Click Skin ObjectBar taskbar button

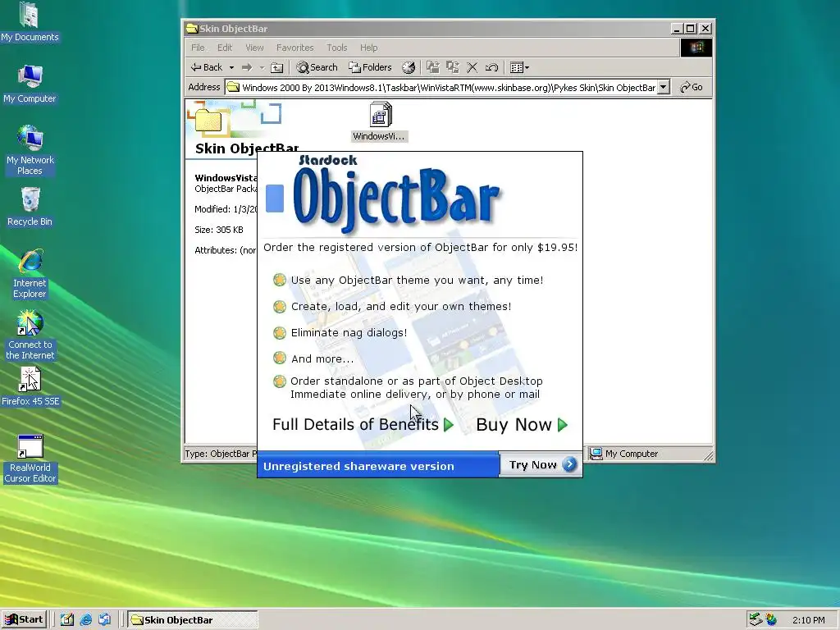coord(192,620)
